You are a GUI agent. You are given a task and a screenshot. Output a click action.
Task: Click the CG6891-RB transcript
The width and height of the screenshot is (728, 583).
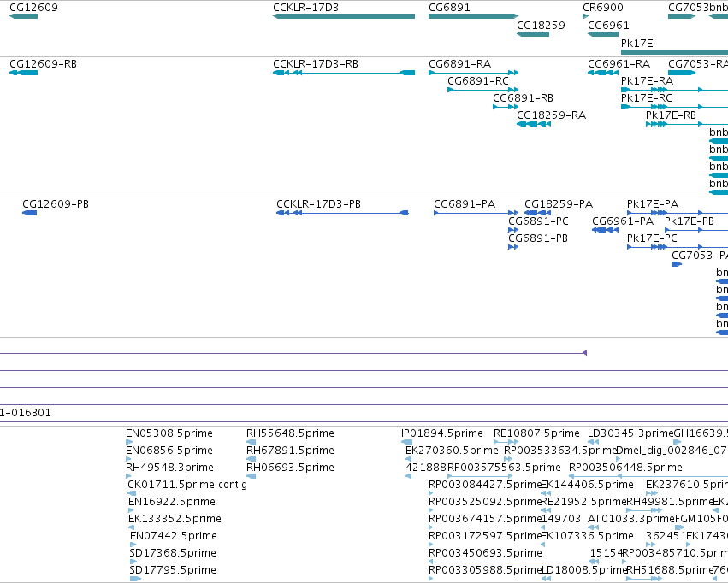point(506,107)
